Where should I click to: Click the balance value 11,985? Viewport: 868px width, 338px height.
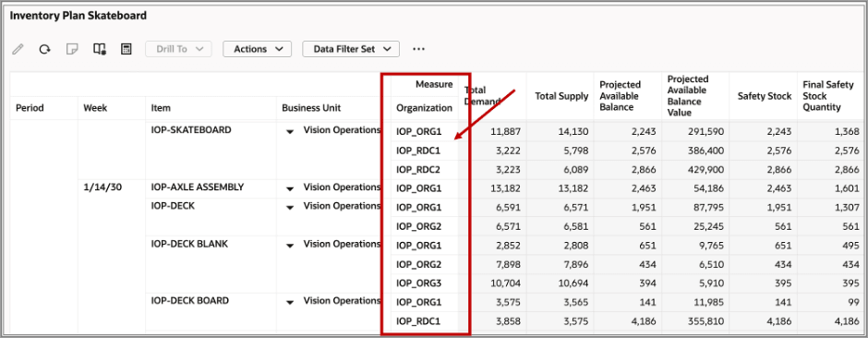click(710, 303)
